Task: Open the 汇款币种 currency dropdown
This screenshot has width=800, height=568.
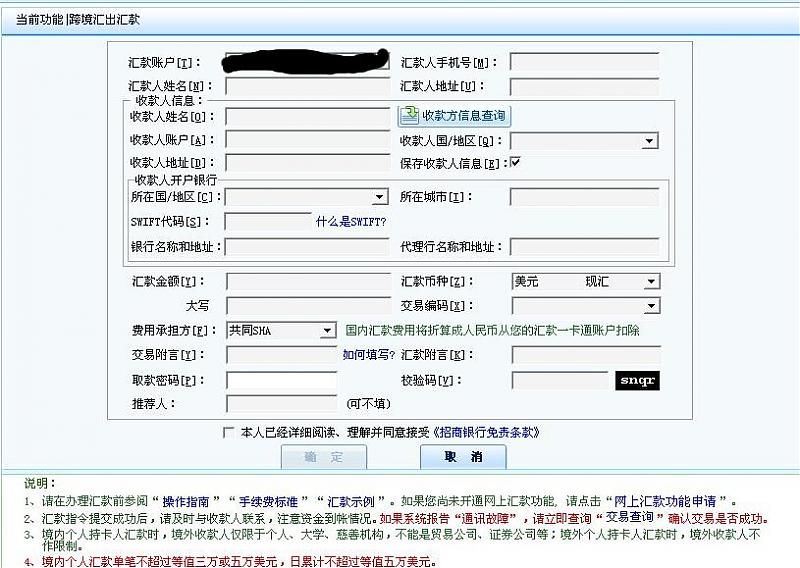Action: pyautogui.click(x=650, y=282)
